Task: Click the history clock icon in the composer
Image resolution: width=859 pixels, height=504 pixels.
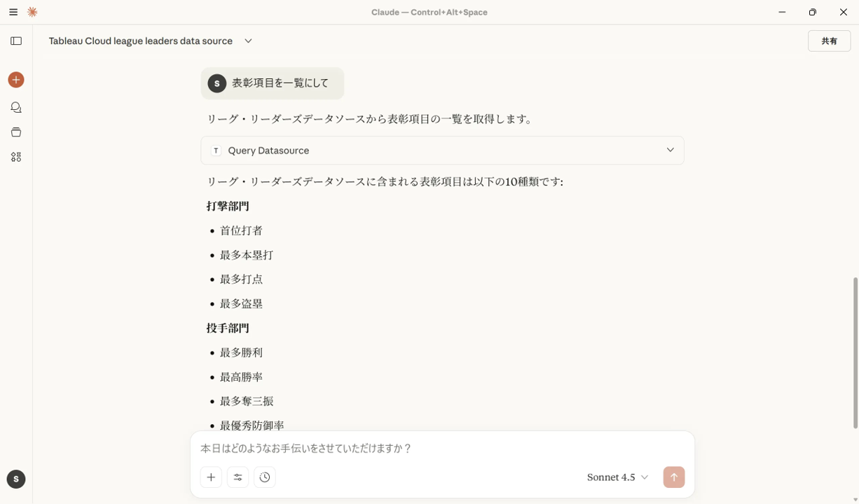Action: tap(265, 477)
